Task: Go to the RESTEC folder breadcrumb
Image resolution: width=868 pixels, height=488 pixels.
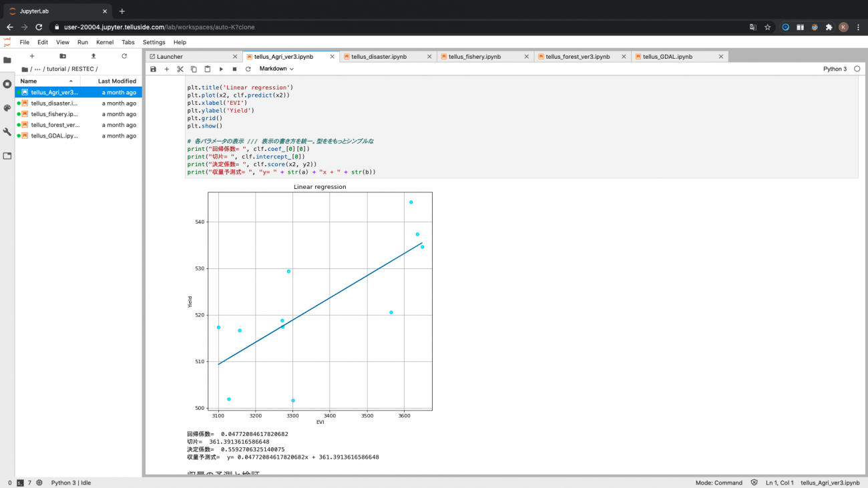Action: click(x=83, y=69)
